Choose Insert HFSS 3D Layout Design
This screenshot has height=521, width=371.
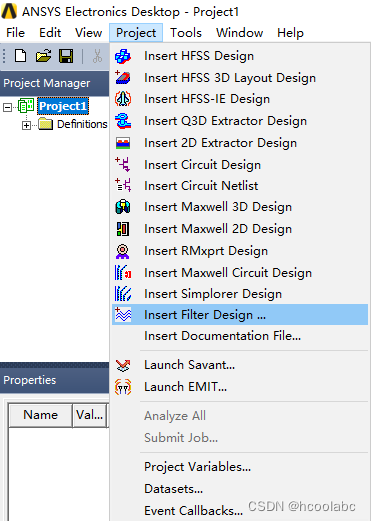(240, 78)
